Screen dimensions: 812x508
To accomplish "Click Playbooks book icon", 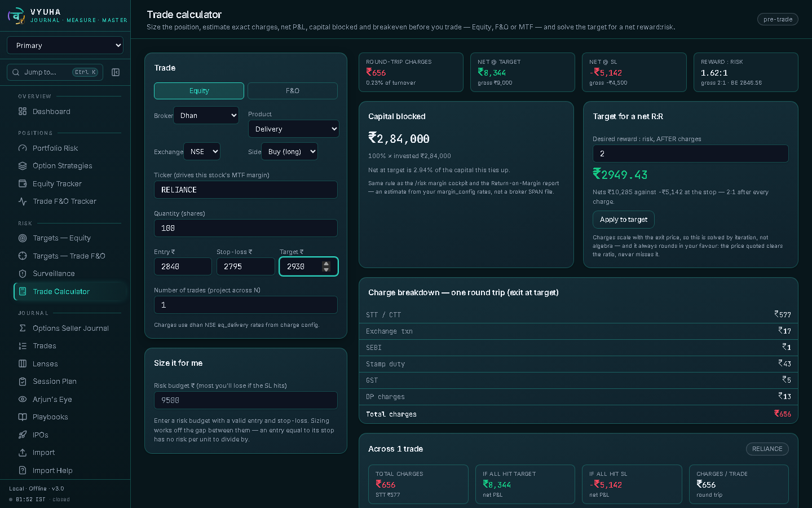I will (23, 417).
